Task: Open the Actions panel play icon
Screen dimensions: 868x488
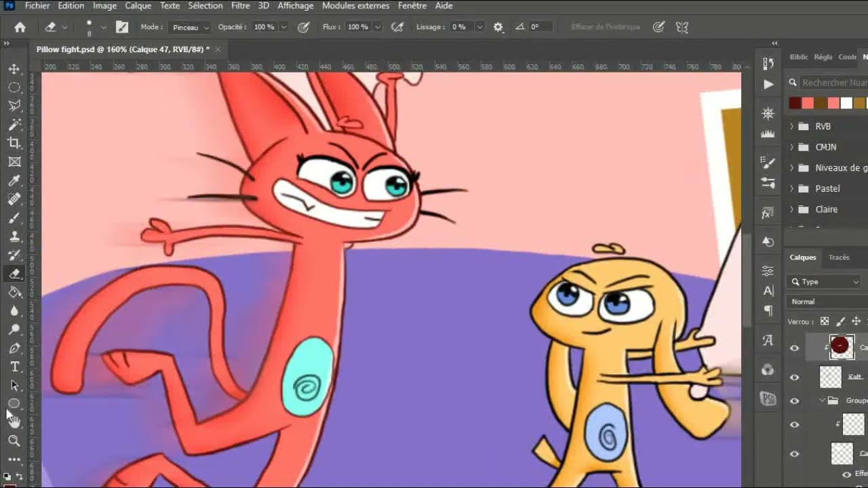Action: [x=768, y=85]
